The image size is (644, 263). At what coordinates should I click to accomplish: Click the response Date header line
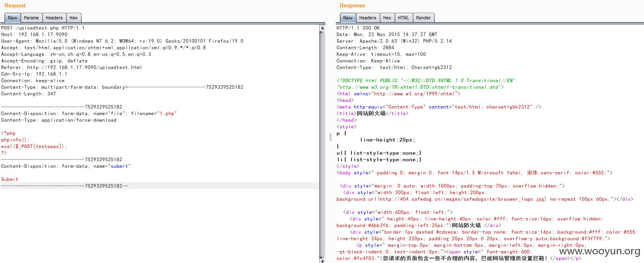[x=387, y=35]
